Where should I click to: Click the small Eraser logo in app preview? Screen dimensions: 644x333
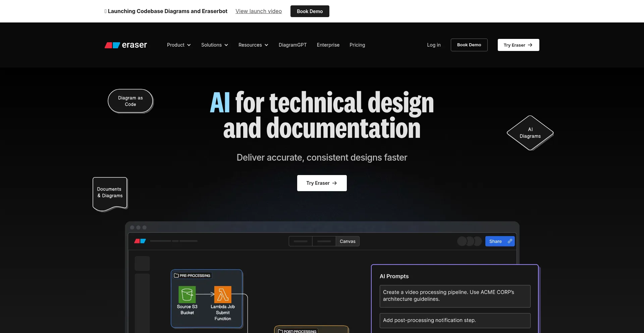click(140, 241)
